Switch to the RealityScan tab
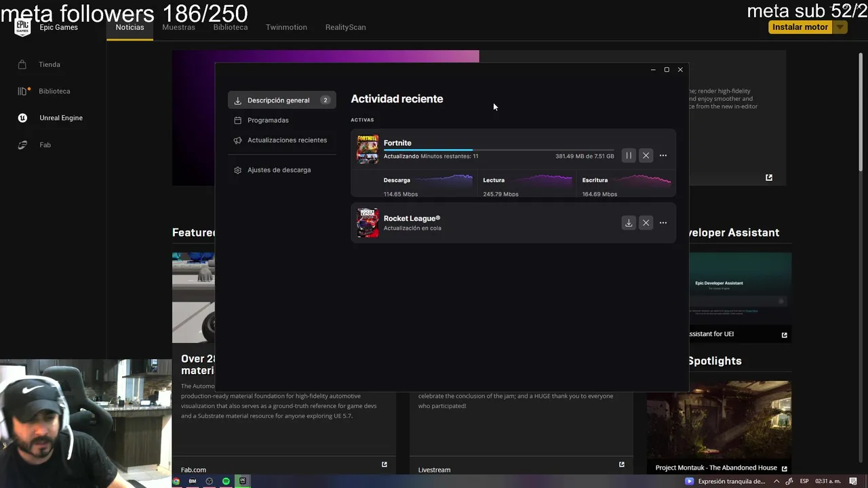This screenshot has width=868, height=488. [x=345, y=27]
